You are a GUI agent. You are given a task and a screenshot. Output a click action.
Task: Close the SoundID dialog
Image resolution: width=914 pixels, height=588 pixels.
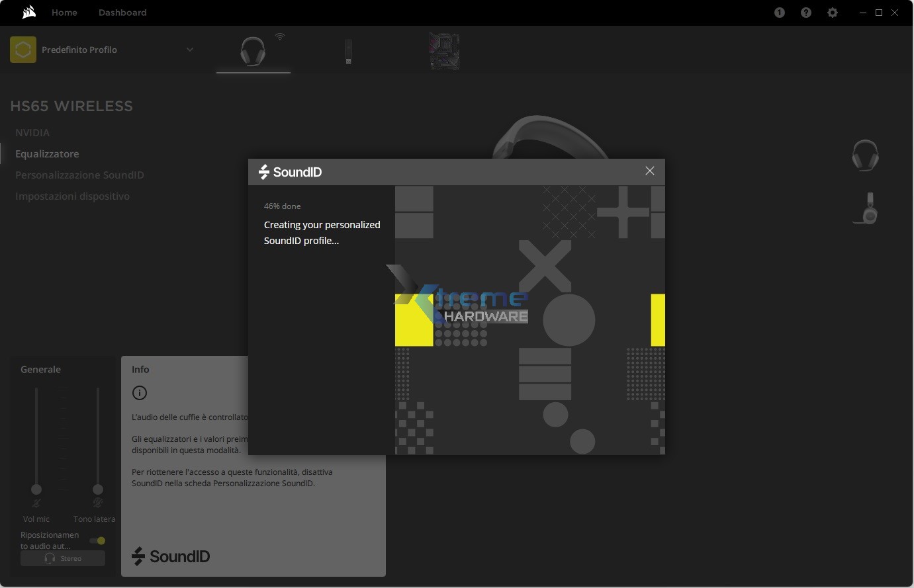pos(650,171)
